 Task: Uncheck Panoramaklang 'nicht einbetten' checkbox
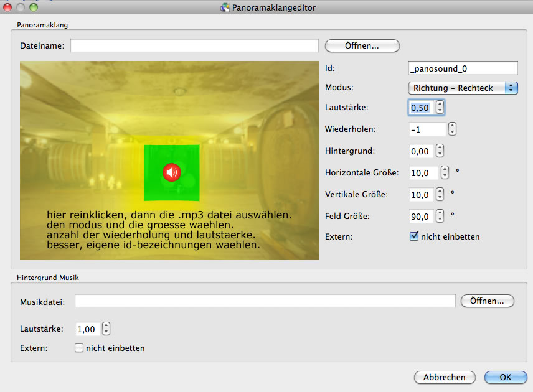[x=414, y=236]
